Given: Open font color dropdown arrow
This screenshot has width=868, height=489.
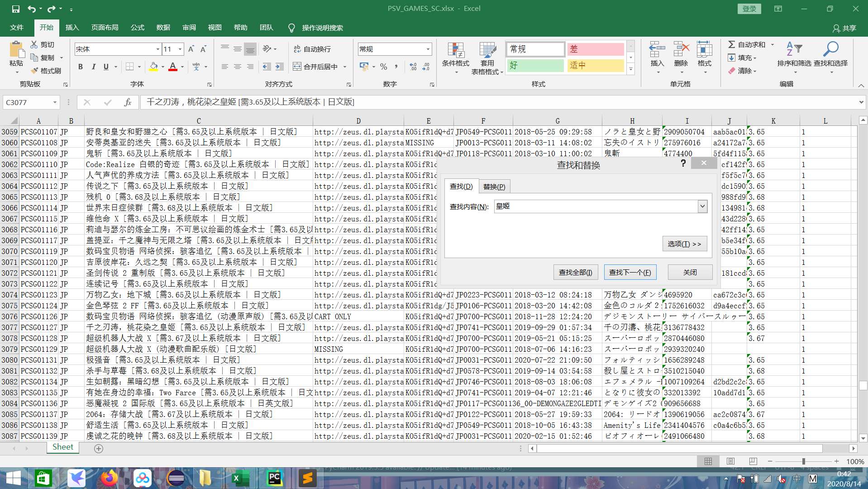Looking at the screenshot, I should (x=182, y=67).
